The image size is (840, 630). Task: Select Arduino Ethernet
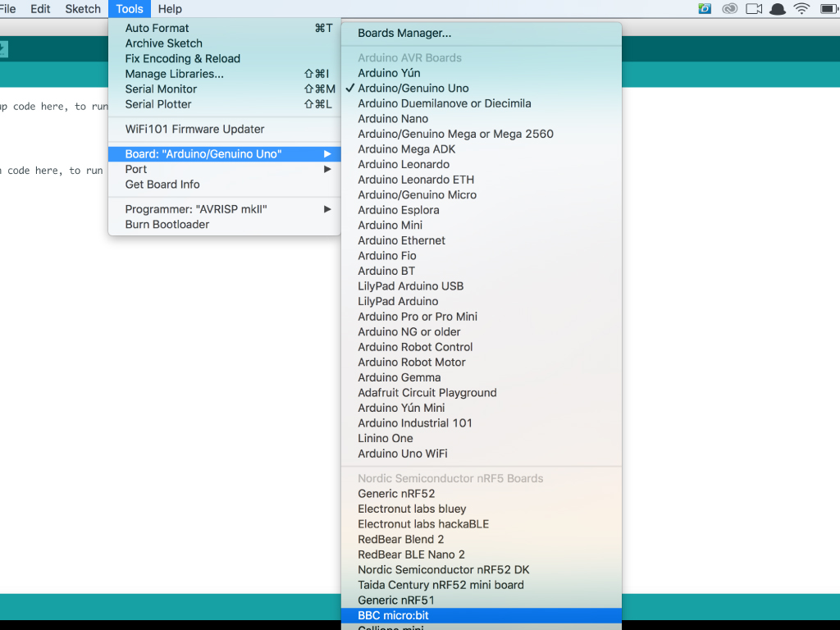[481, 240]
